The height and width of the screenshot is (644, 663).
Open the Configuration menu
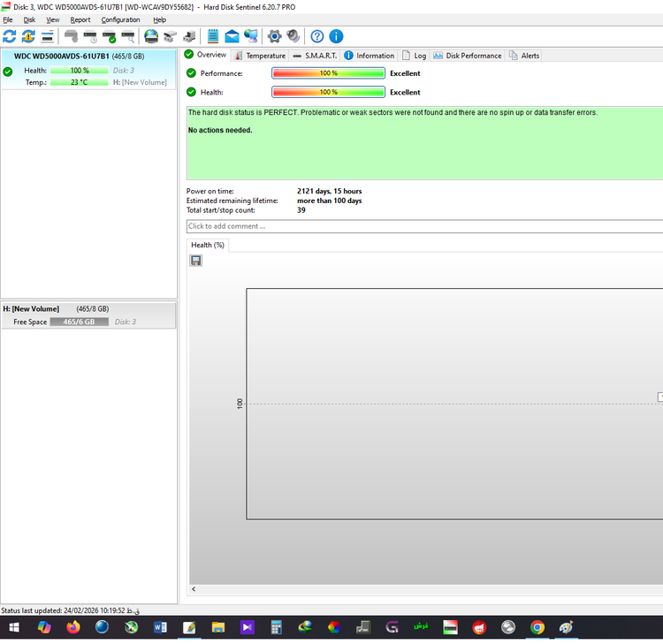click(x=120, y=19)
